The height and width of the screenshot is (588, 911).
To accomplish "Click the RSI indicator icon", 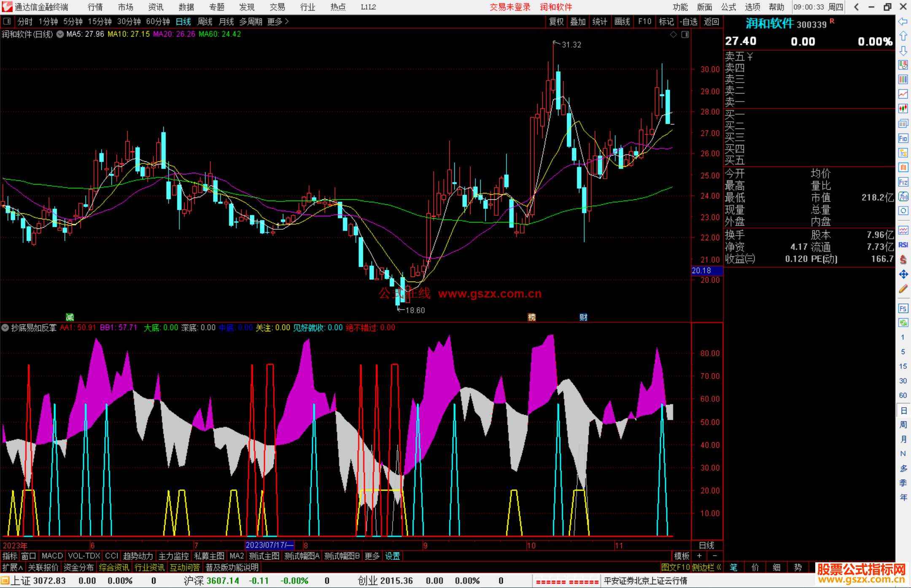I will click(x=903, y=245).
